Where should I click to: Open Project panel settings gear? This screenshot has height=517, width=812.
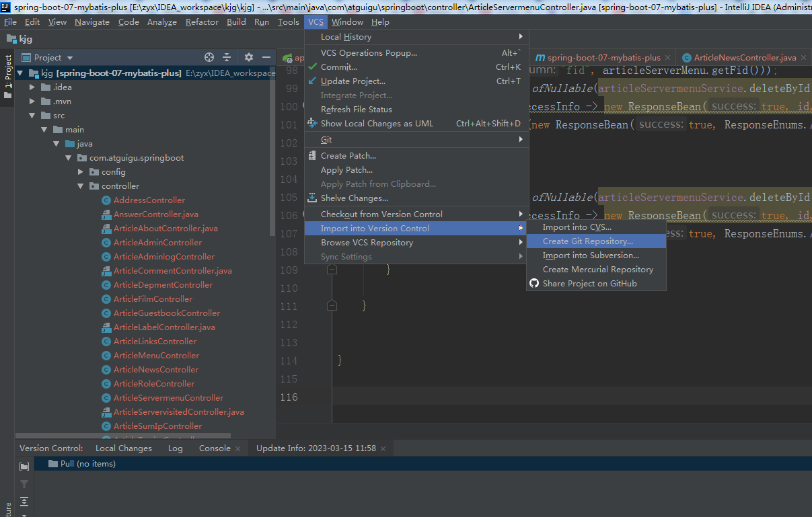pos(249,58)
